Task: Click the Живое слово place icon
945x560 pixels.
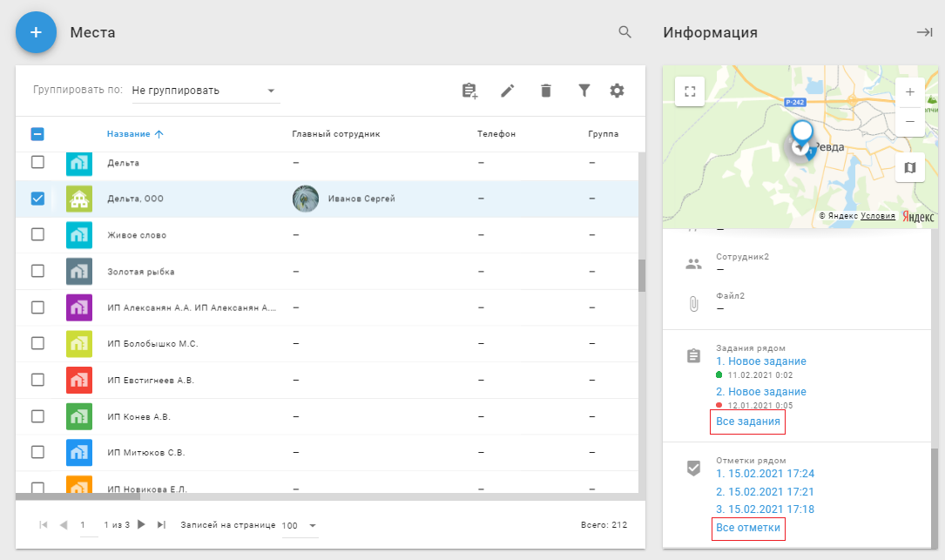Action: (79, 235)
